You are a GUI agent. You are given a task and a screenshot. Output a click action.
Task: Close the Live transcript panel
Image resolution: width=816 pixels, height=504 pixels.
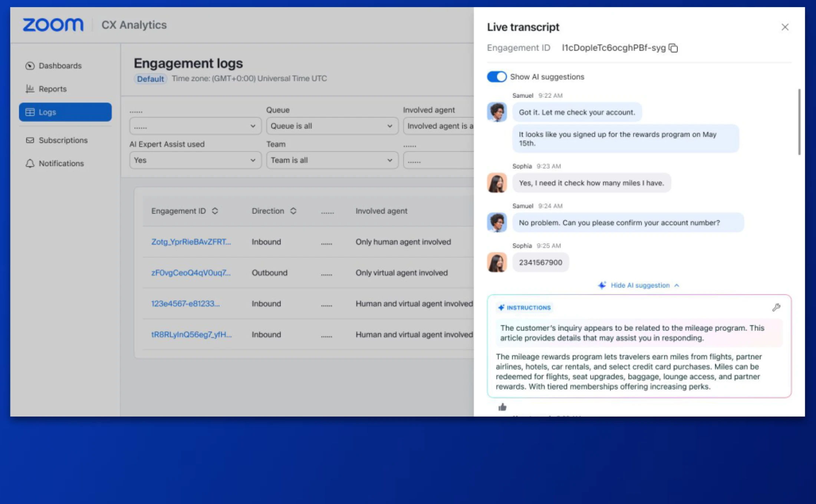[785, 27]
